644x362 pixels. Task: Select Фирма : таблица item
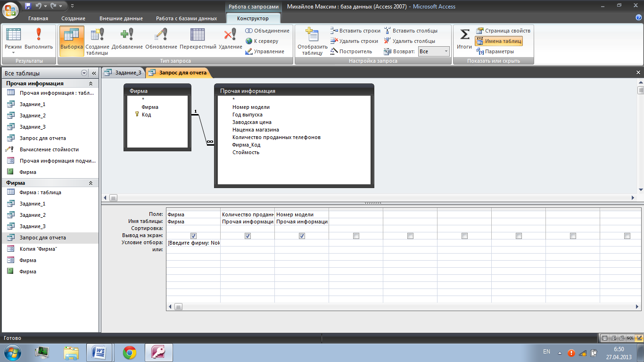(50, 192)
